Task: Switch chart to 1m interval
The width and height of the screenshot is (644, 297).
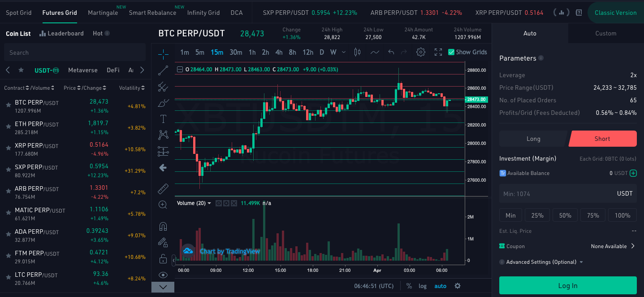Action: click(185, 52)
